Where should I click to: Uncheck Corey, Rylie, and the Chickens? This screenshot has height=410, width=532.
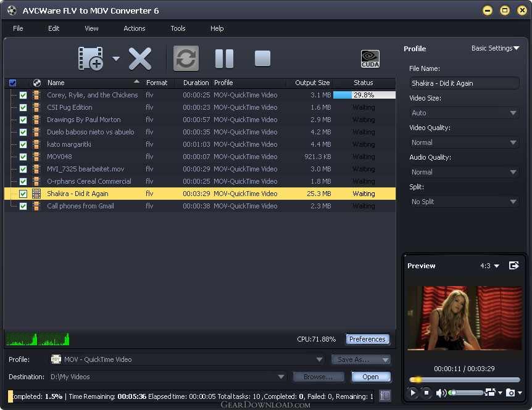pos(23,95)
